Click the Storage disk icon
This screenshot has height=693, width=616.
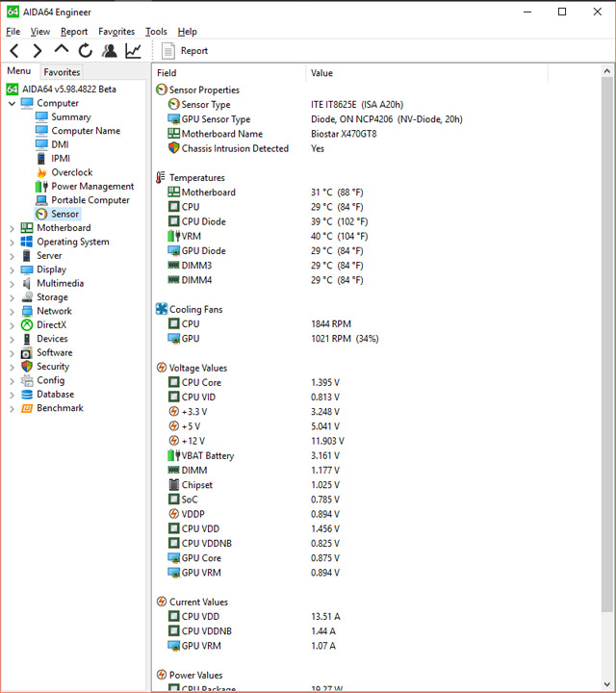click(x=27, y=297)
